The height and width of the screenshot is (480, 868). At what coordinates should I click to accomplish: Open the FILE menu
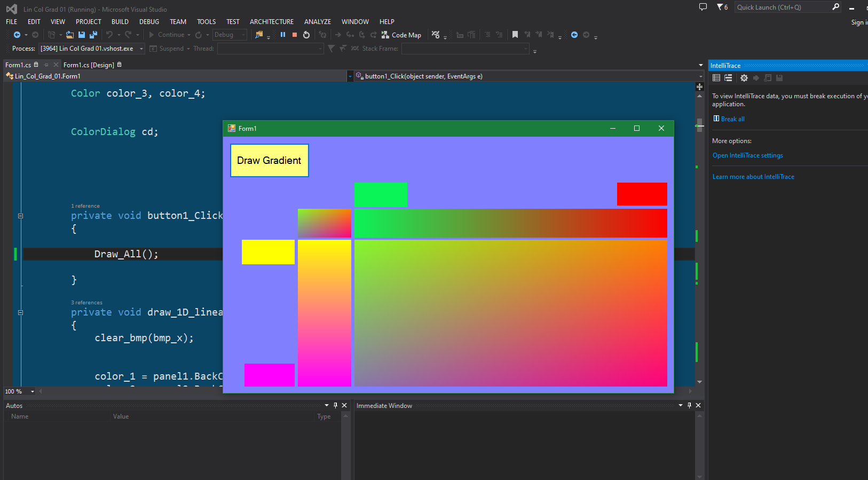(x=12, y=22)
